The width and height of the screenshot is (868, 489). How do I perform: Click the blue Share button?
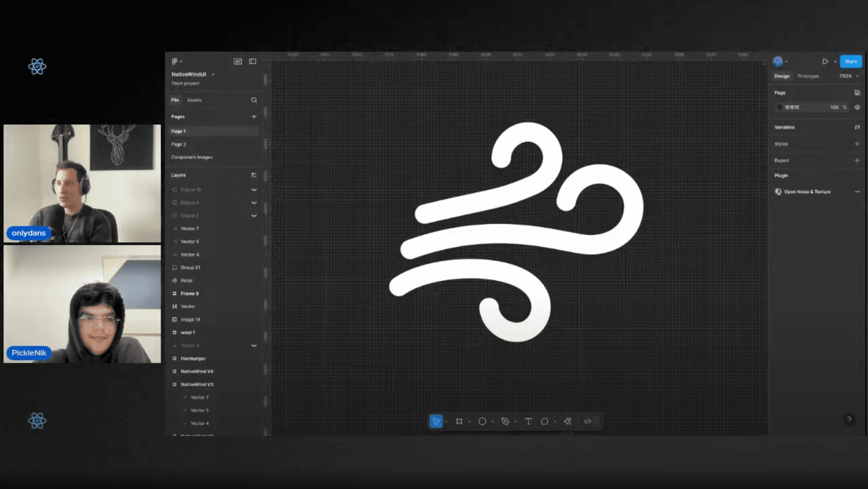(850, 61)
